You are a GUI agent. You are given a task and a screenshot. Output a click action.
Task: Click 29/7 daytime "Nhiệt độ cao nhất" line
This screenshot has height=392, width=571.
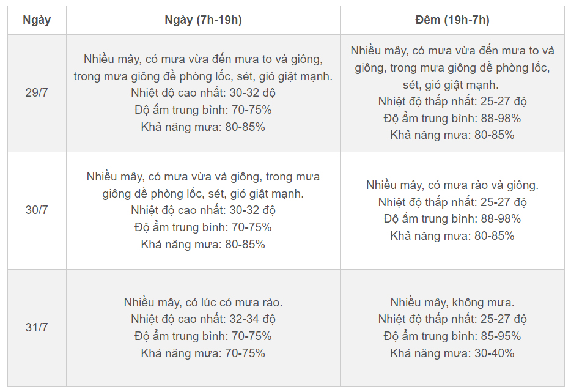[203, 94]
